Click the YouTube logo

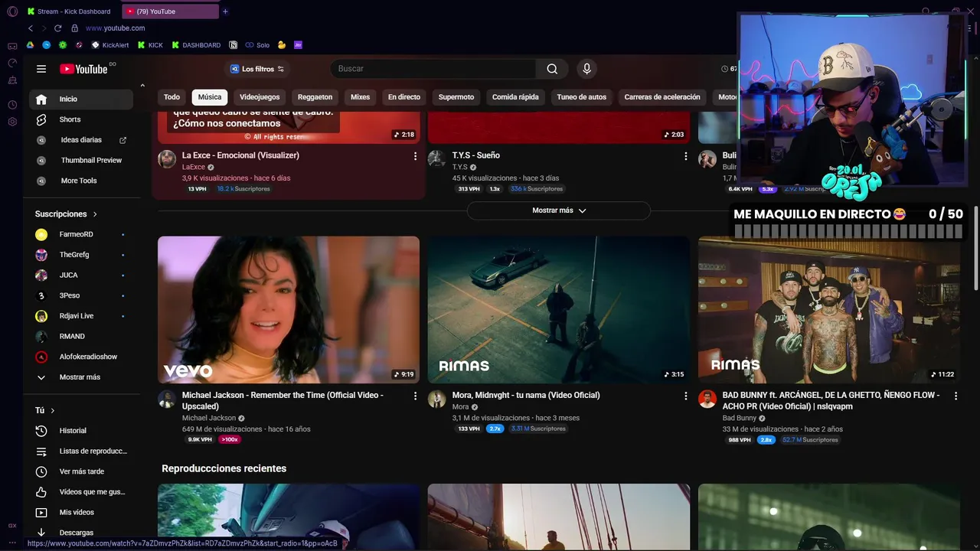coord(83,69)
